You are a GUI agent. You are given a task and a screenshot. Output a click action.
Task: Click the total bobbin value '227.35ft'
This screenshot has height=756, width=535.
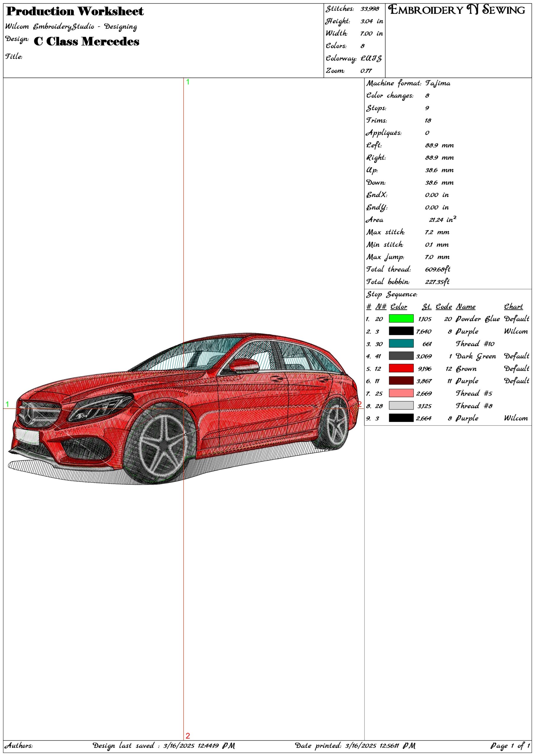437,282
